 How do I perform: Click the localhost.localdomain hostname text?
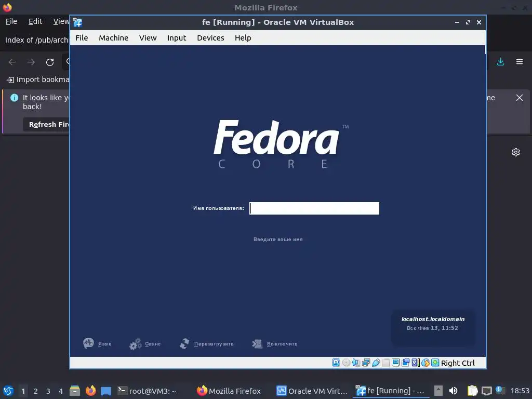click(433, 320)
